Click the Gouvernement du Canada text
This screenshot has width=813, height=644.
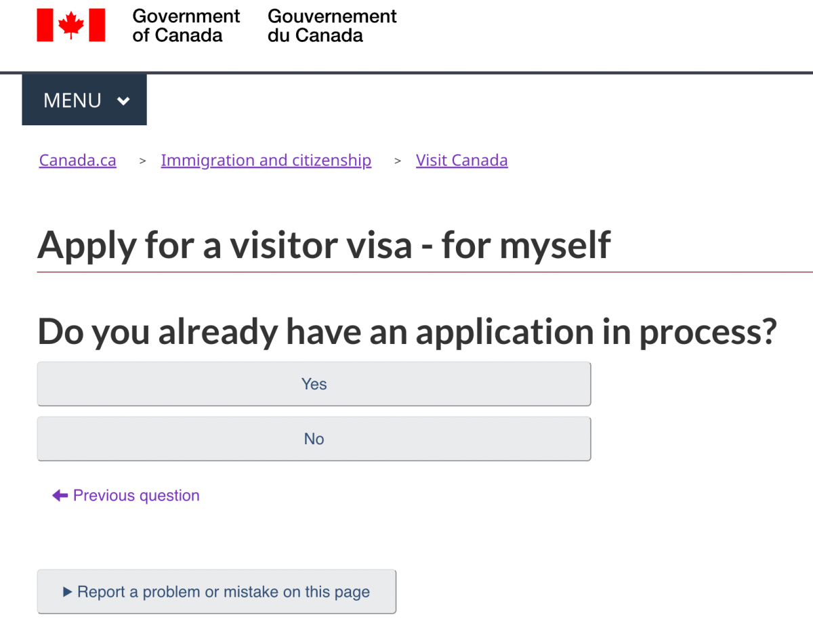[x=331, y=25]
